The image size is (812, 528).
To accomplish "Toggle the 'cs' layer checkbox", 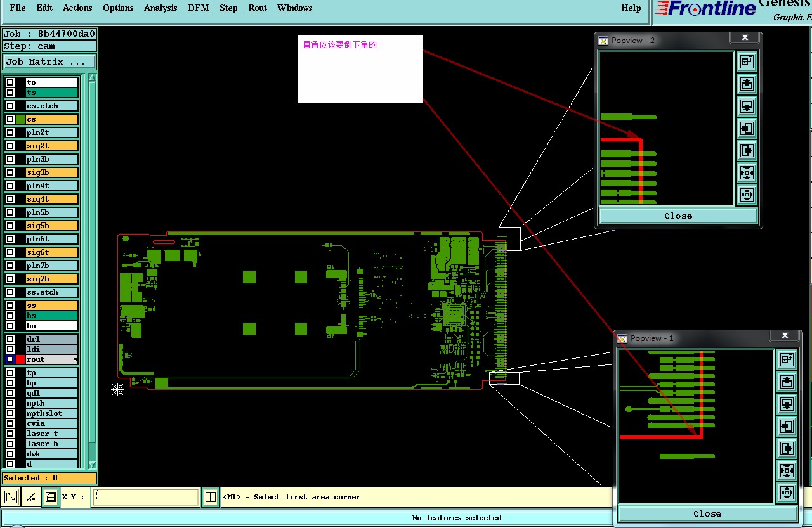I will [10, 119].
